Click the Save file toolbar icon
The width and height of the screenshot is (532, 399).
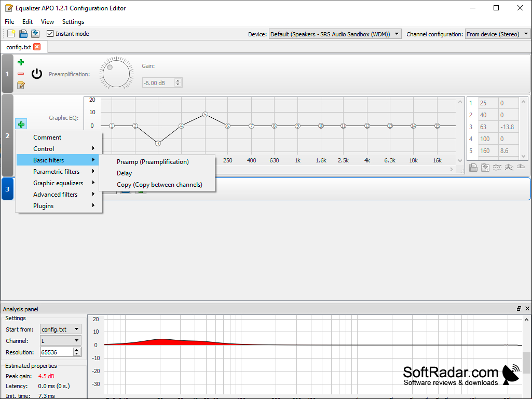(35, 34)
